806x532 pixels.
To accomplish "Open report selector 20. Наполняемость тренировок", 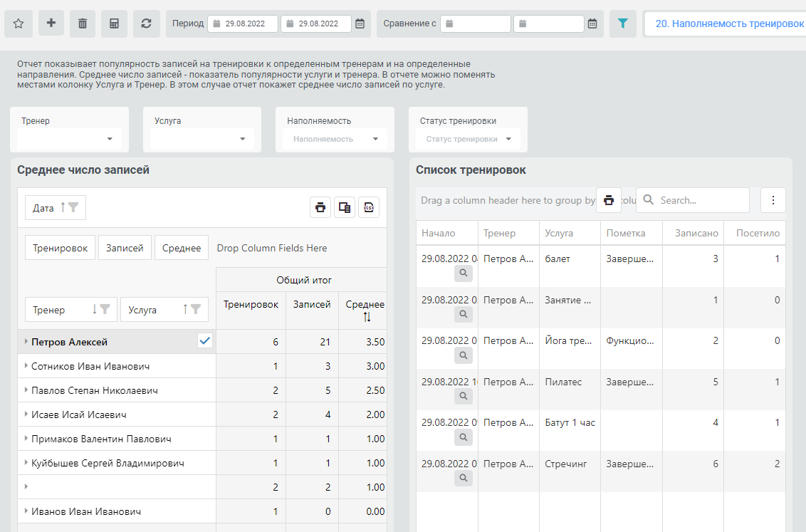I will (726, 24).
